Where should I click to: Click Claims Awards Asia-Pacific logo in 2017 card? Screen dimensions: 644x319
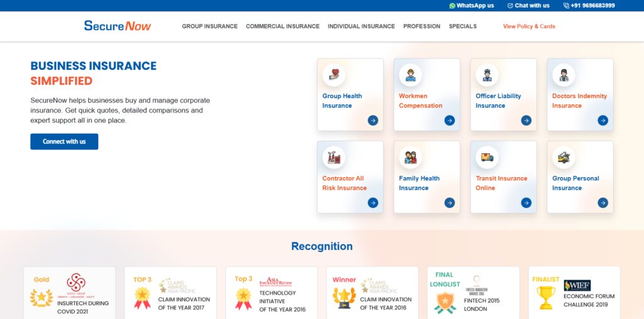tap(177, 285)
